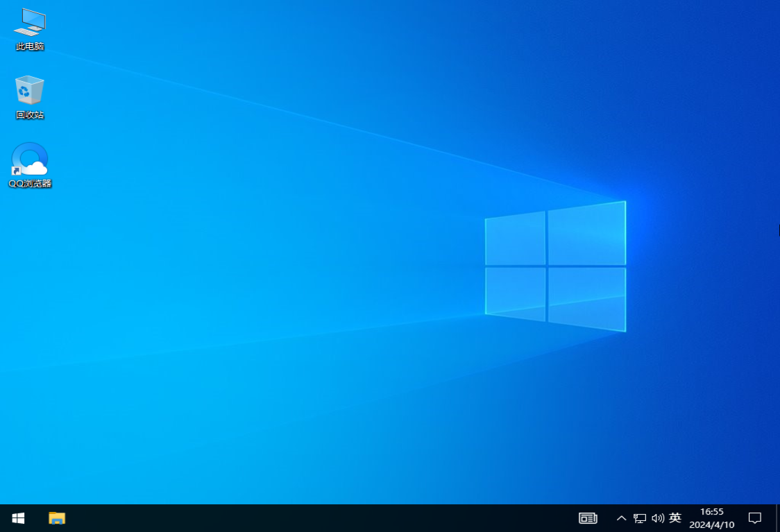Screen dimensions: 780x532
Task: Click Show Desktop at the taskbar's far right
Action: (778, 518)
